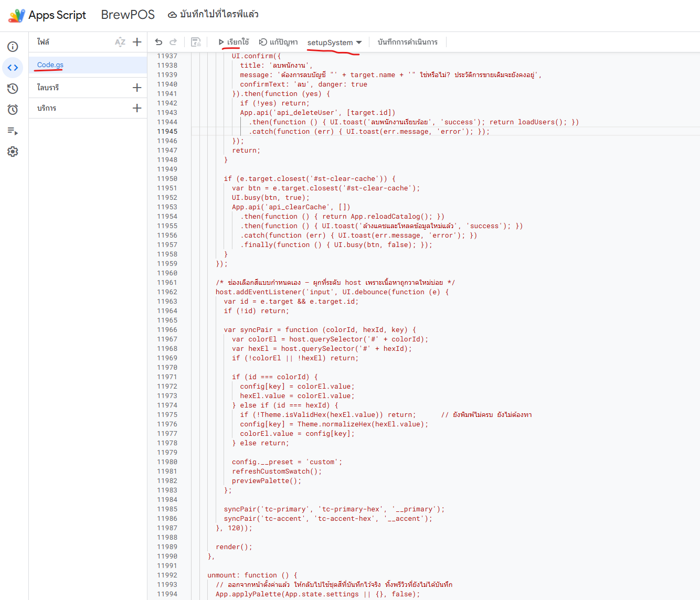Open the Editor code icon in sidebar
700x600 pixels.
pyautogui.click(x=13, y=68)
